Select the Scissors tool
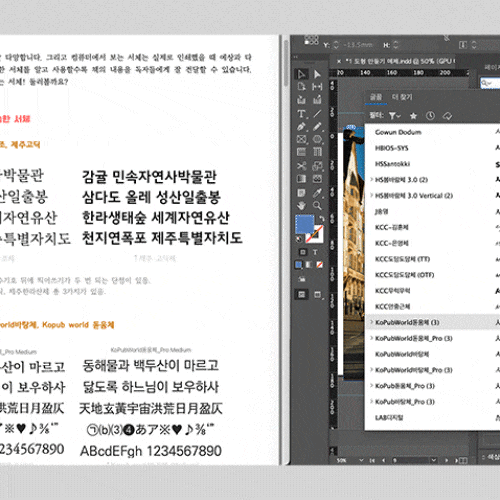Screen dimensions: 500x500 point(301,166)
